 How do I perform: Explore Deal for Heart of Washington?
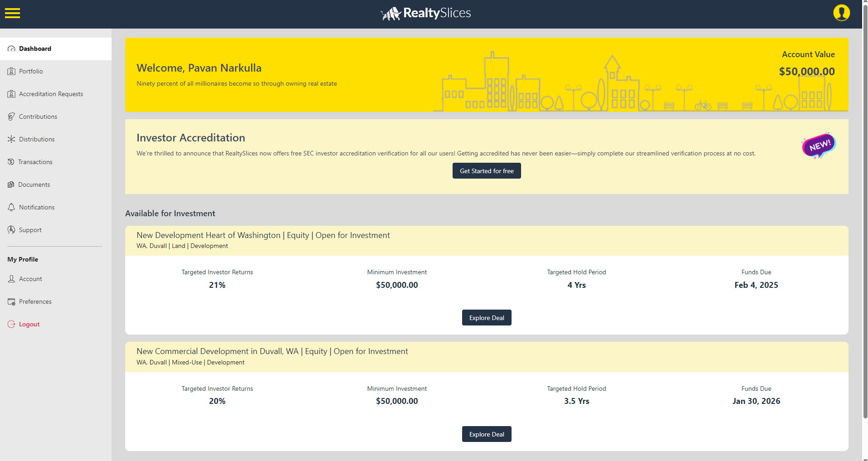(x=487, y=318)
